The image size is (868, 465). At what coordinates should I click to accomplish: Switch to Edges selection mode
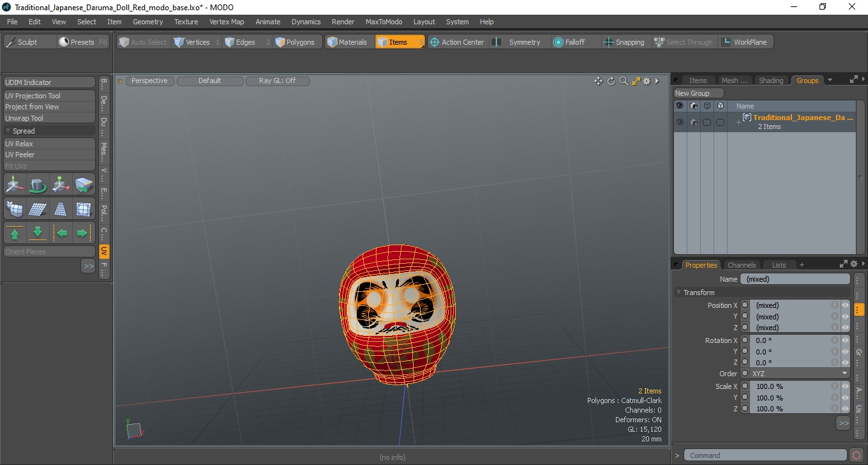pyautogui.click(x=246, y=42)
